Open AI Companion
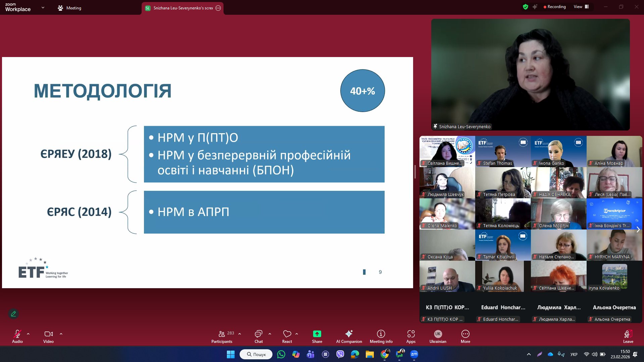The width and height of the screenshot is (644, 362). pos(349,337)
